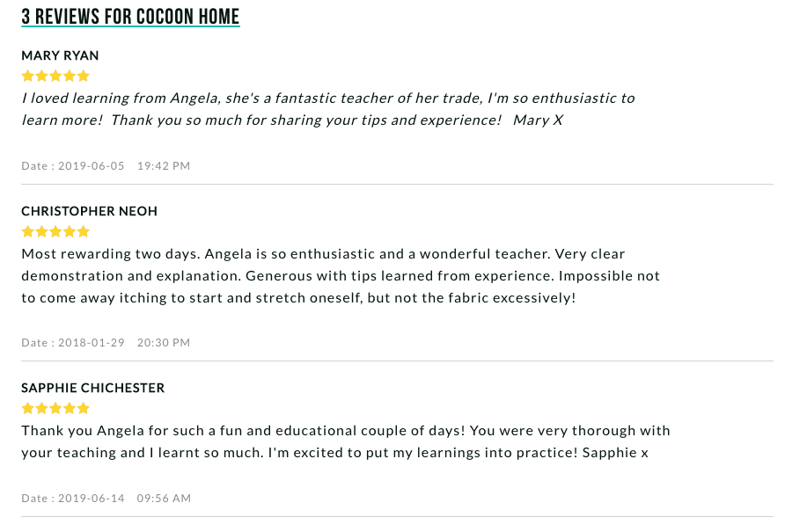
Task: Click the 2018-01-29 review date
Action: 91,343
